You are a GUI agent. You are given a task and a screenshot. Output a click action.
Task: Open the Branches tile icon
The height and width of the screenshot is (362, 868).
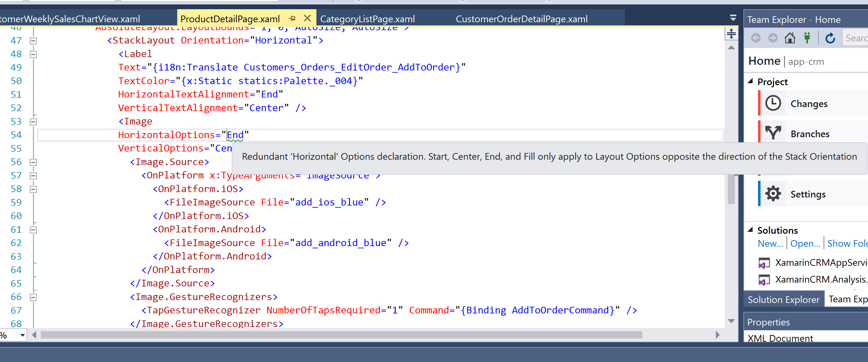coord(773,133)
